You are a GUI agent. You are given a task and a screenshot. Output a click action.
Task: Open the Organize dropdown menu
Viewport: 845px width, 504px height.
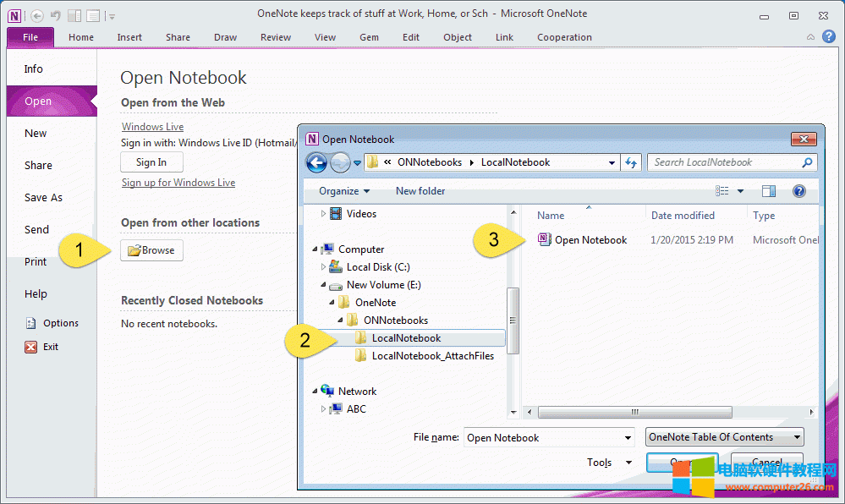(344, 191)
